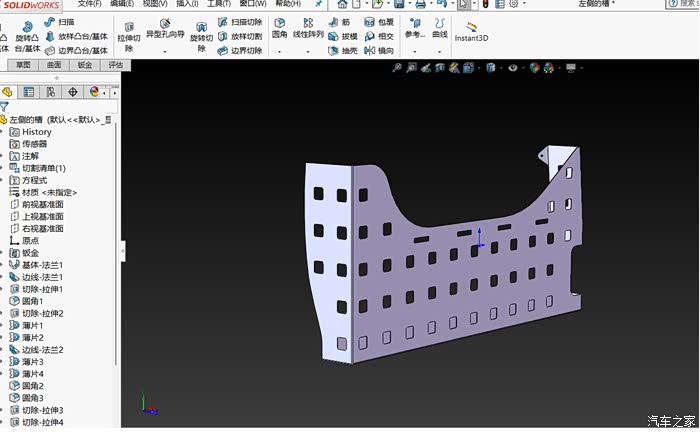Image resolution: width=700 pixels, height=432 pixels.
Task: Click the 镜向 mirror tool
Action: (x=379, y=50)
